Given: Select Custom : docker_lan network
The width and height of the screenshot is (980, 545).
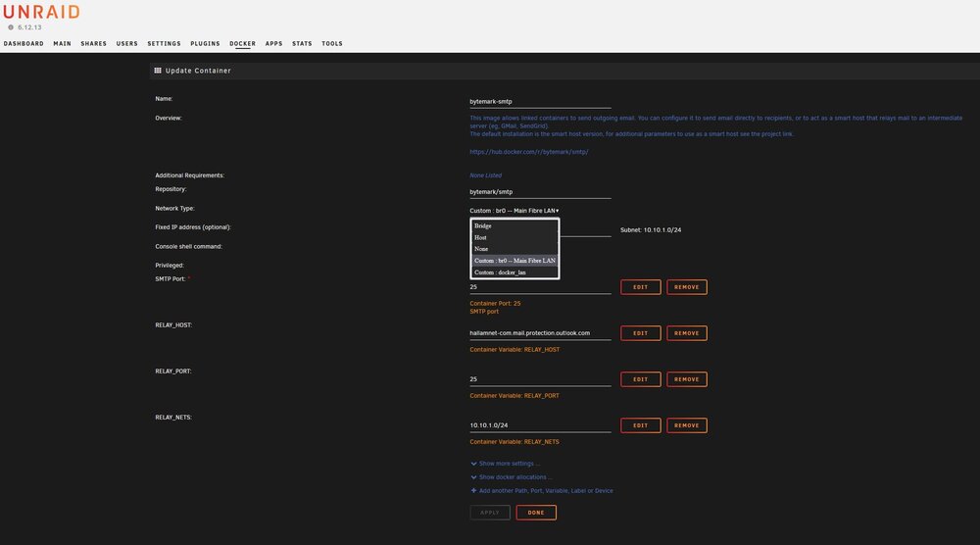Looking at the screenshot, I should (x=514, y=272).
